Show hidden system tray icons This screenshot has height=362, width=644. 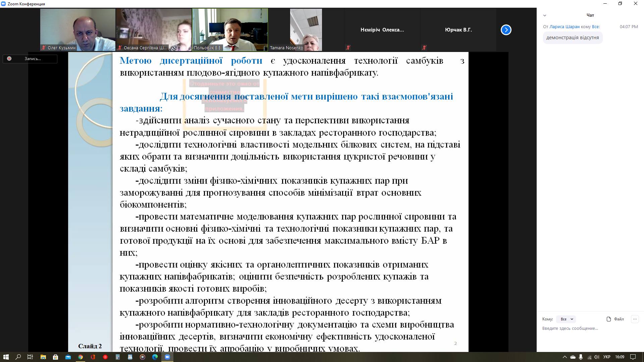[565, 357]
